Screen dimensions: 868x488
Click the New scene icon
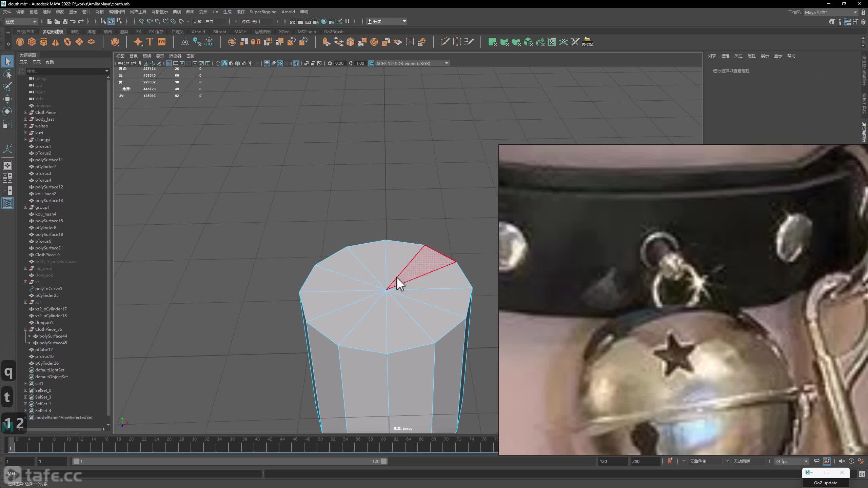click(49, 21)
